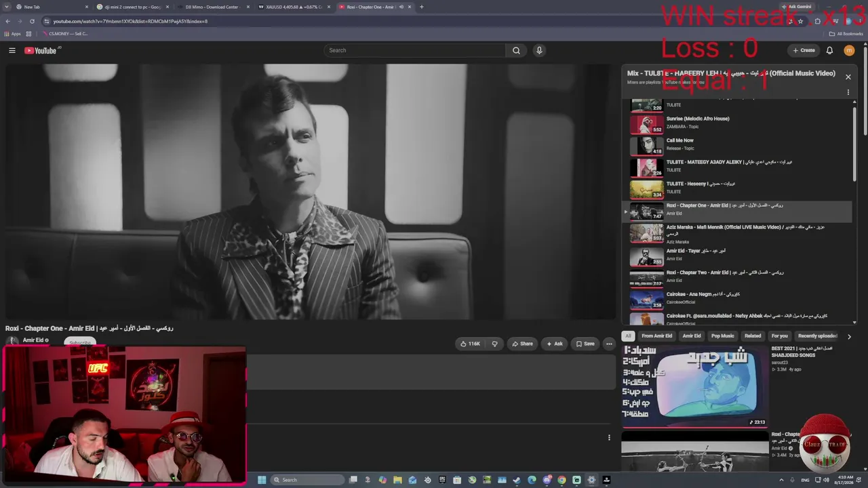The height and width of the screenshot is (488, 868).
Task: Select the Pop Music filter chip
Action: tap(722, 335)
